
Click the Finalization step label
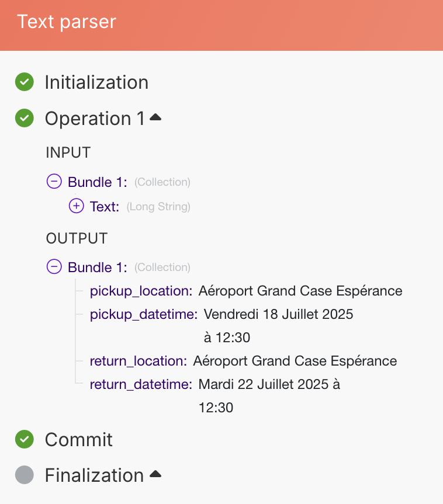[x=94, y=475]
